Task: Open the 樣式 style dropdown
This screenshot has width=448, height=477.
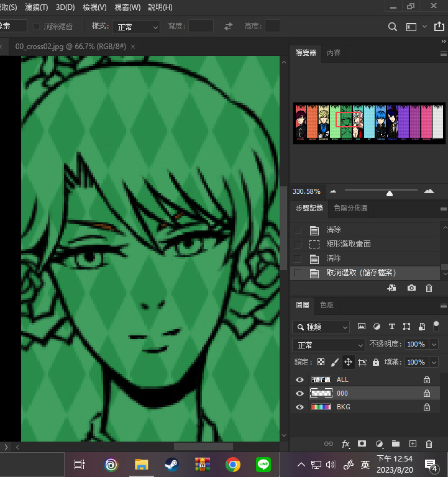Action: 136,27
